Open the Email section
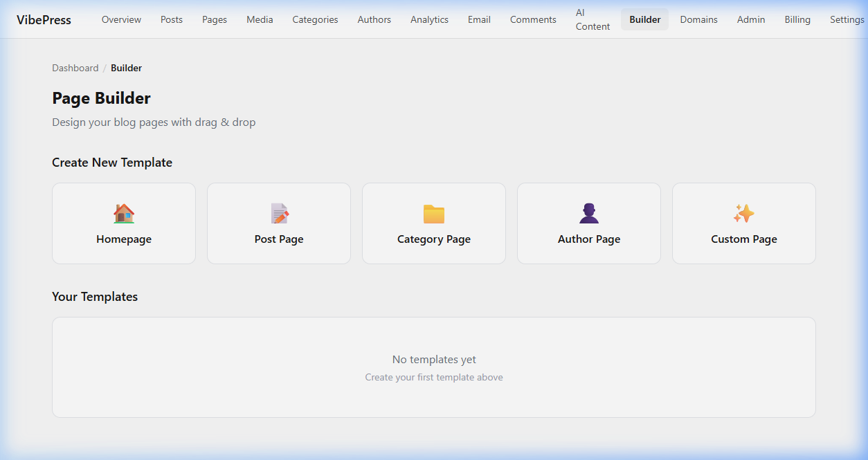Screen dimensions: 868x460 [x=479, y=19]
